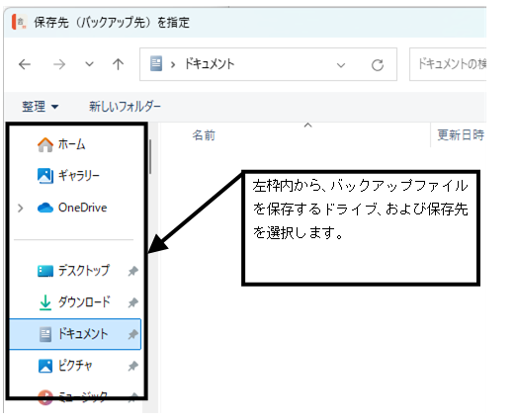This screenshot has height=420, width=515.
Task: Sort files by 更新日時 column header
Action: pos(461,134)
